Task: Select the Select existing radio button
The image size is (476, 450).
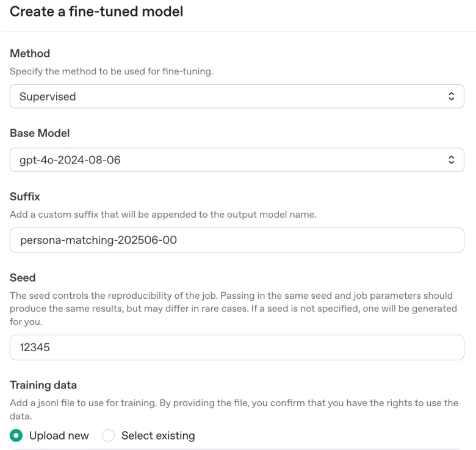Action: click(109, 435)
